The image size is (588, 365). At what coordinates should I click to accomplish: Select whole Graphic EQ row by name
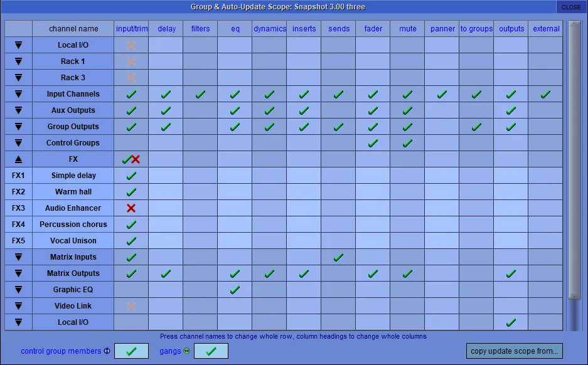(73, 290)
